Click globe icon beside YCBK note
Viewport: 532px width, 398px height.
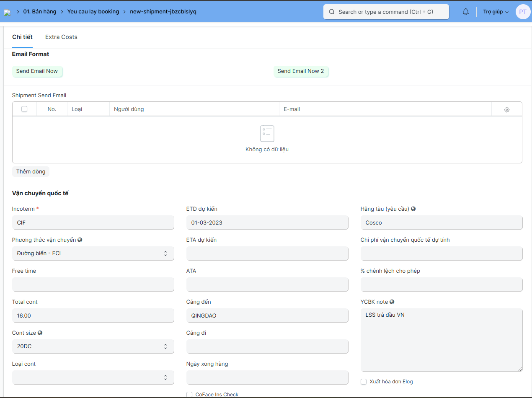[x=392, y=302]
